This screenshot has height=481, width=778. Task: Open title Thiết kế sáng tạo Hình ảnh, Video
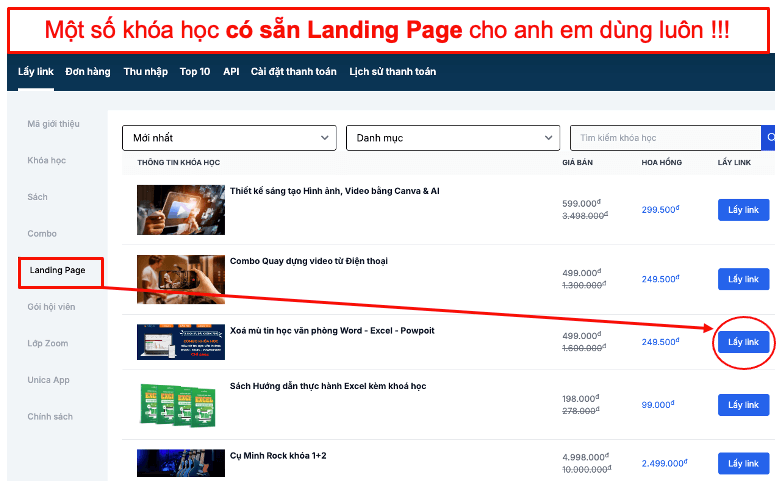pos(334,191)
